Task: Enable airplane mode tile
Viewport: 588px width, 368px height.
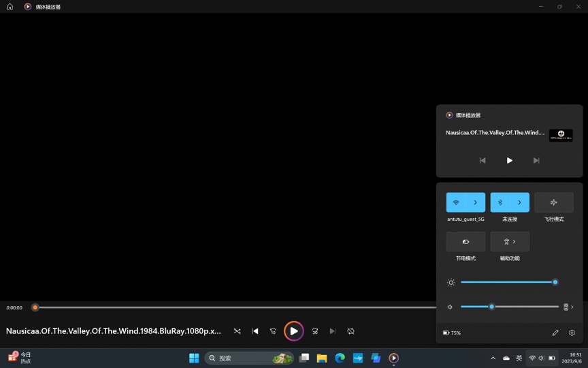Action: 554,202
